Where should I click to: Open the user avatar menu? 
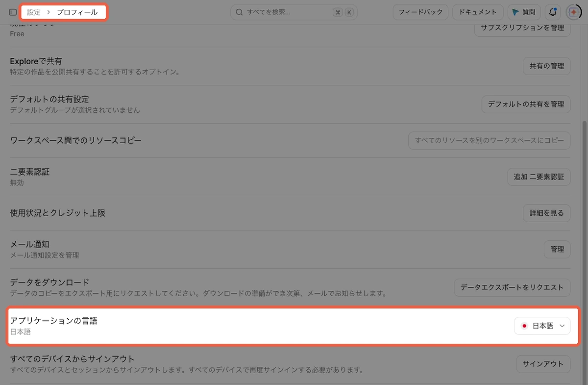tap(573, 12)
